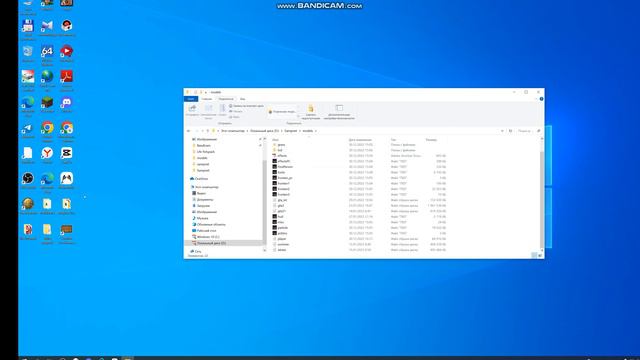Screen dimensions: 640x360
Task: Click the Local Disk (D:) breadcrumb segment
Action: [x=264, y=131]
